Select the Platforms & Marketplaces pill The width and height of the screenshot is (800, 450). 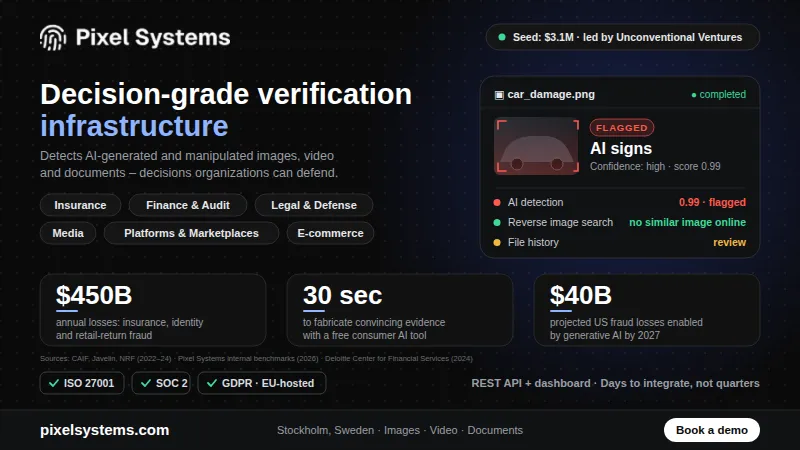click(x=191, y=233)
